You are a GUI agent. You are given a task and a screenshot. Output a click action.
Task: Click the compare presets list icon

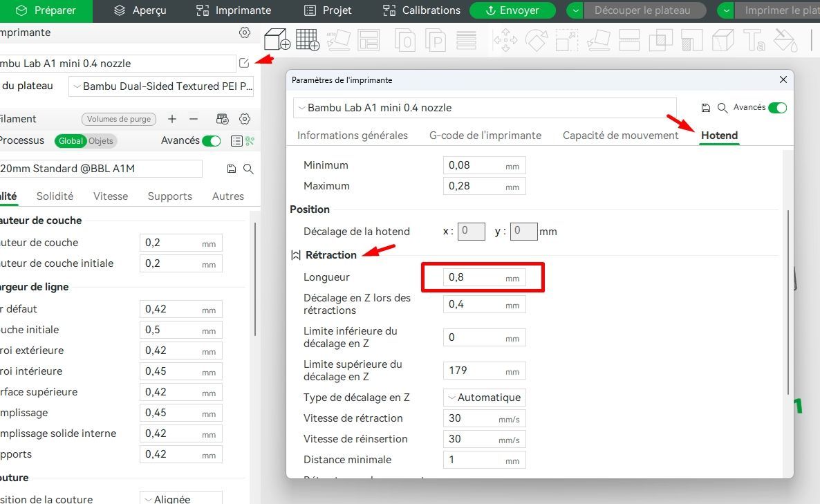click(236, 141)
